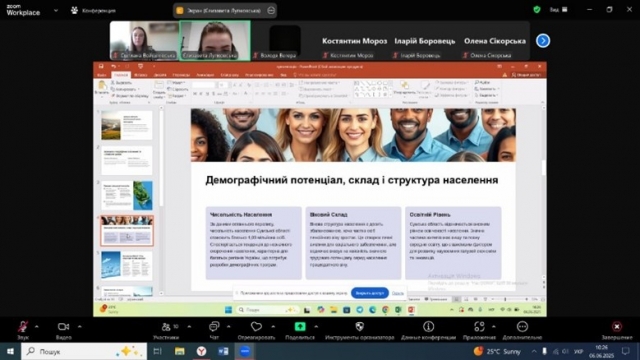The width and height of the screenshot is (640, 360).
Task: Open the Вид view layout menu
Action: (558, 9)
